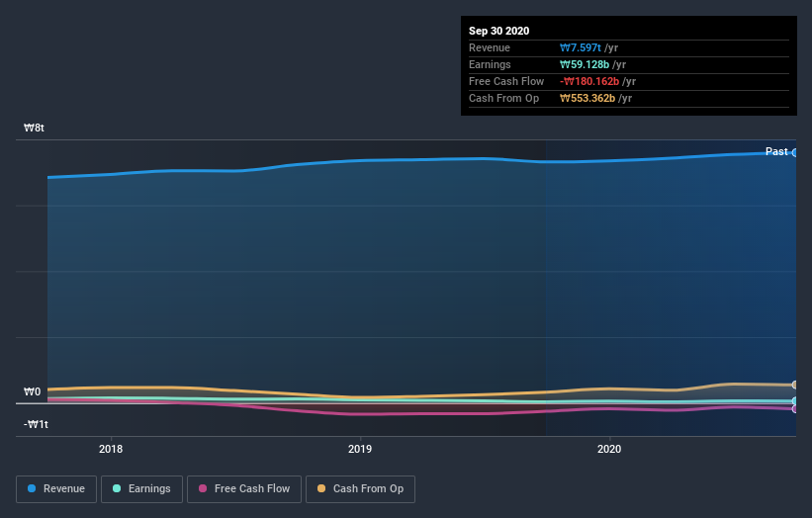Click the Cash From Op end marker
The height and width of the screenshot is (518, 812).
[795, 385]
